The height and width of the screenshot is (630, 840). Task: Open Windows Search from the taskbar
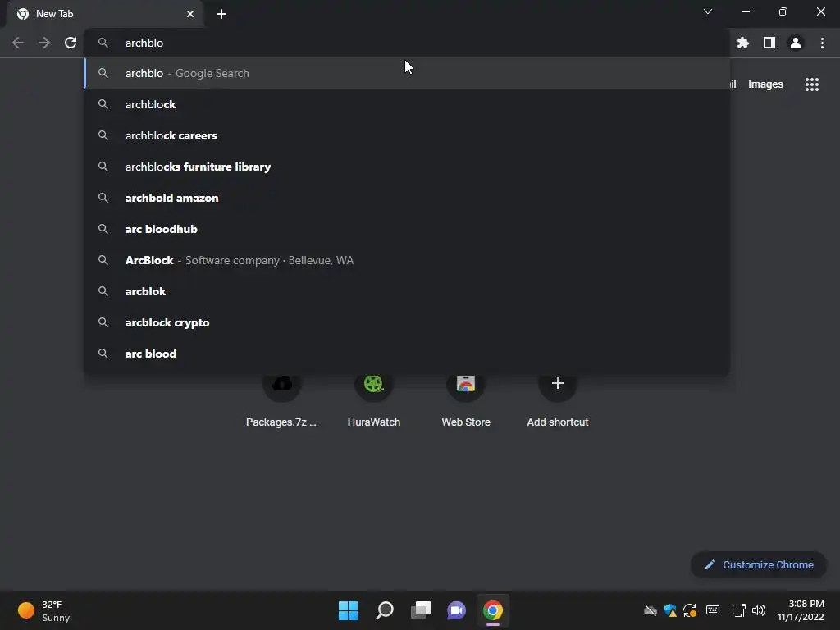[x=385, y=610]
